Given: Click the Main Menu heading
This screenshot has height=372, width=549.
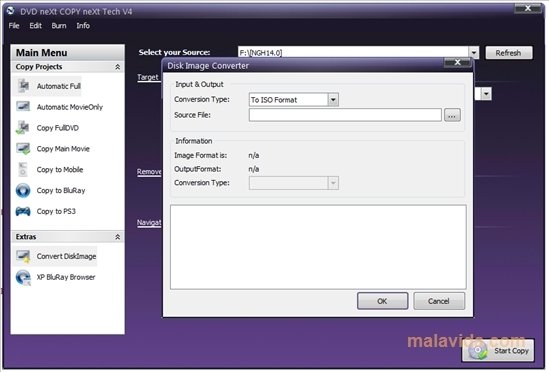Looking at the screenshot, I should 42,53.
